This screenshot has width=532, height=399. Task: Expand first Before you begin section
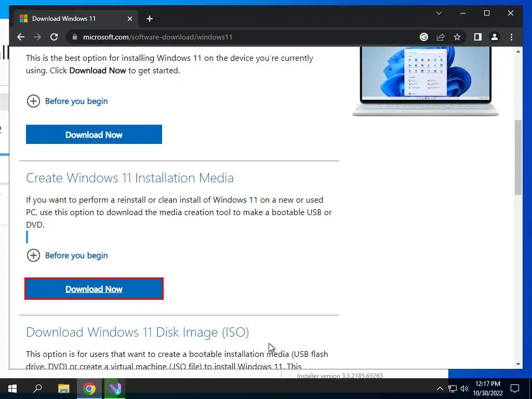[67, 101]
